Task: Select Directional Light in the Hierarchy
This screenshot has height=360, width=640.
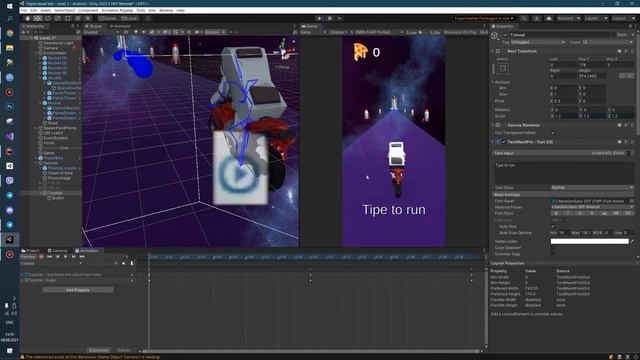Action: tap(58, 43)
